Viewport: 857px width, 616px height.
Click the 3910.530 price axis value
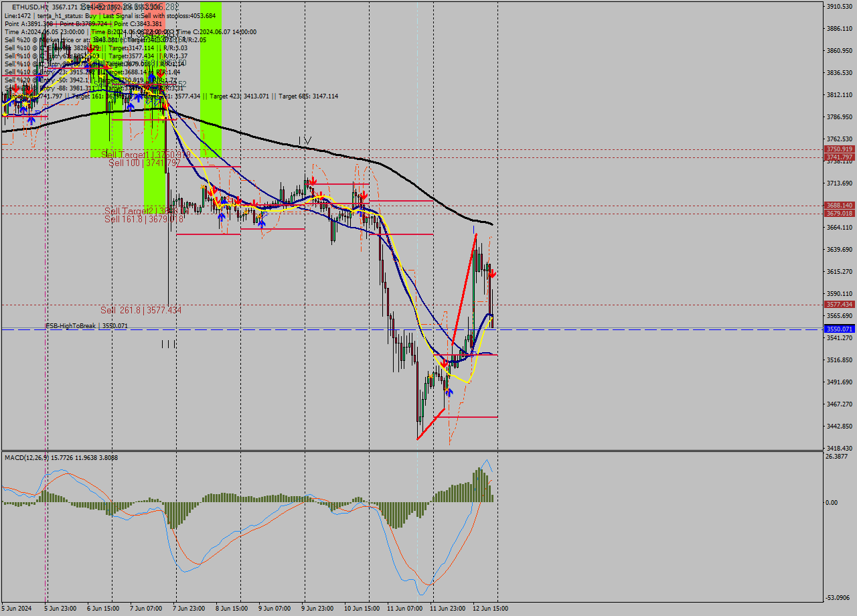840,7
